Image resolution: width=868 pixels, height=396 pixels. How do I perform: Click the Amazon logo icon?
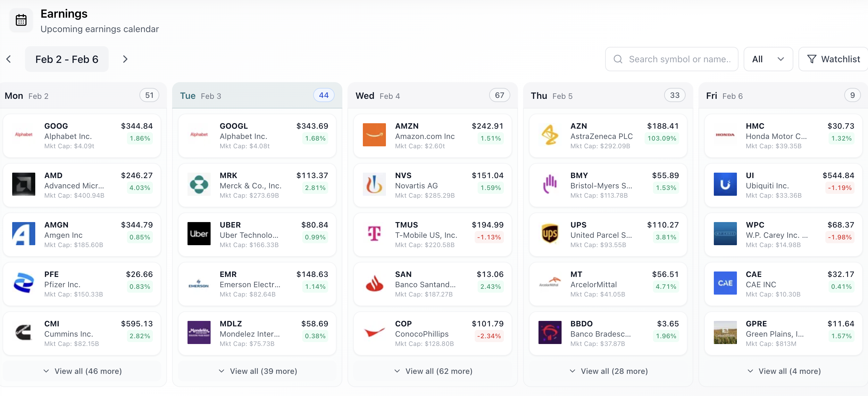tap(374, 135)
